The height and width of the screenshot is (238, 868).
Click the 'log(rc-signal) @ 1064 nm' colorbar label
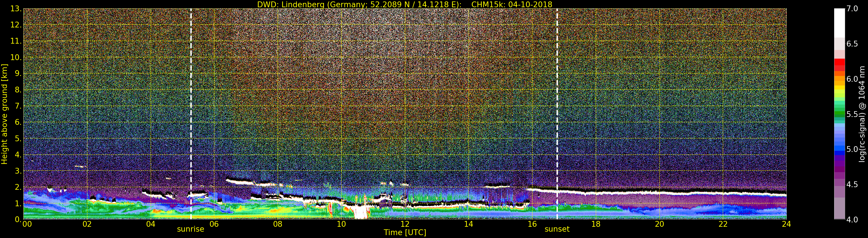click(x=862, y=114)
